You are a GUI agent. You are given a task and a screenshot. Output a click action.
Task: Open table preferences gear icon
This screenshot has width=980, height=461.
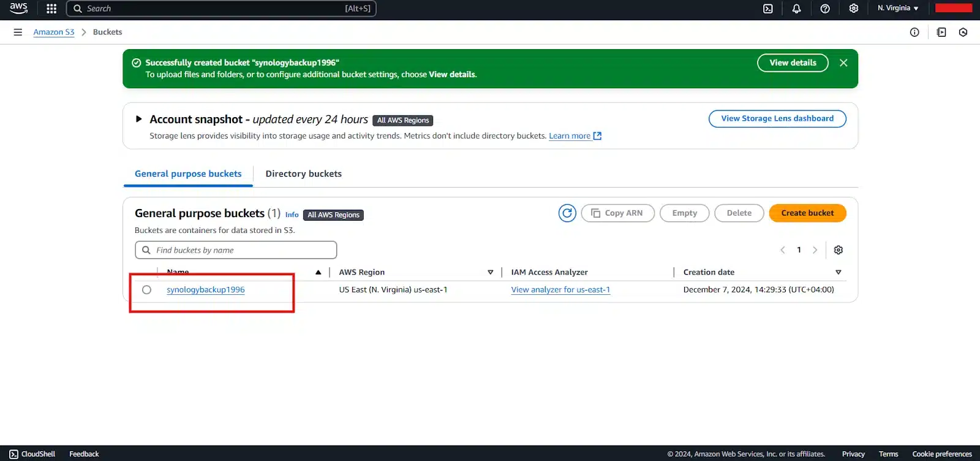point(839,250)
